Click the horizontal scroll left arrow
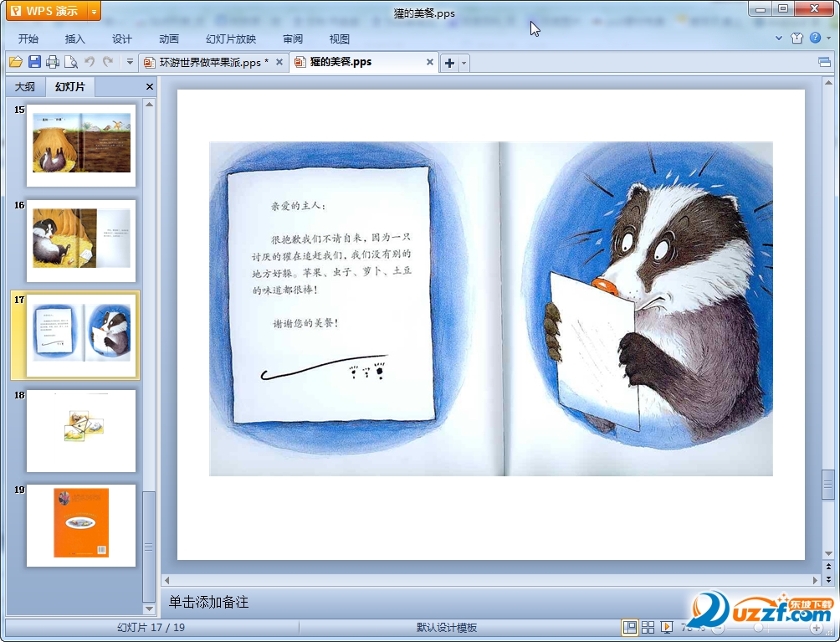 click(x=167, y=580)
